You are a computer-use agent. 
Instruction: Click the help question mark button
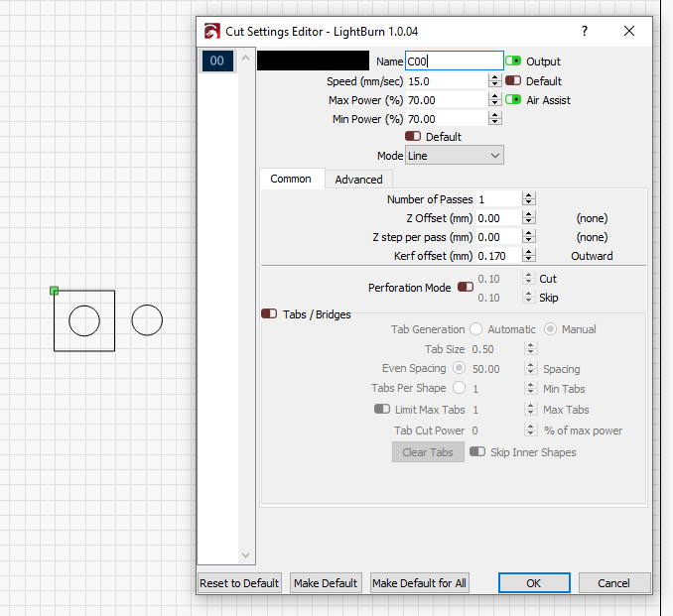pyautogui.click(x=584, y=31)
